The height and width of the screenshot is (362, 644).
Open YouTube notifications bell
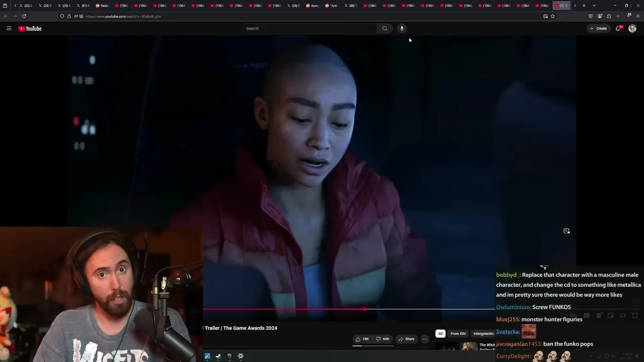[x=618, y=29]
